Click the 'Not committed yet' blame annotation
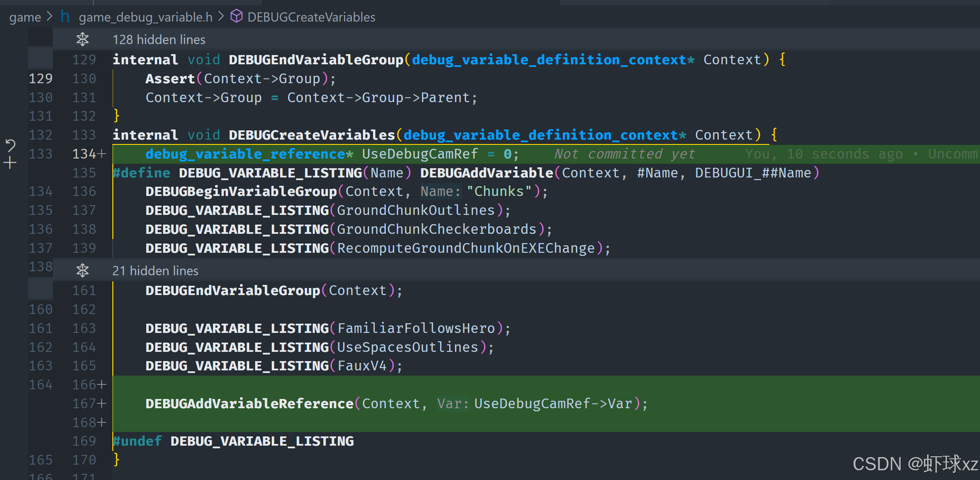The height and width of the screenshot is (480, 980). [x=624, y=154]
